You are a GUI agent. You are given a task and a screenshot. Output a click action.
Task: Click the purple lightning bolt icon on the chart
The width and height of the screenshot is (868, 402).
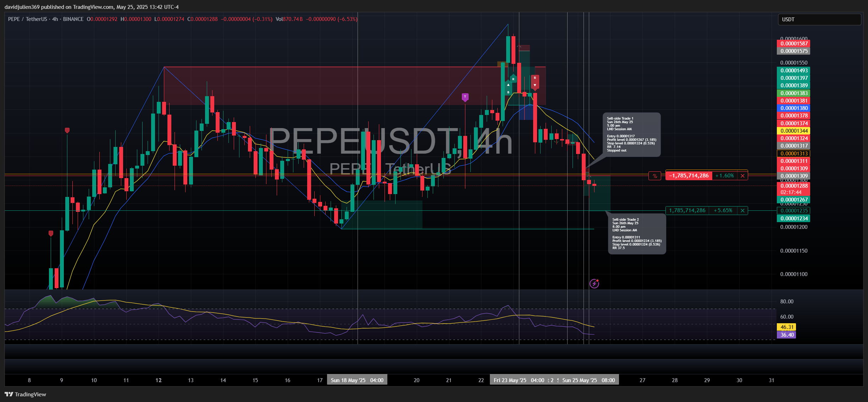[x=594, y=283]
